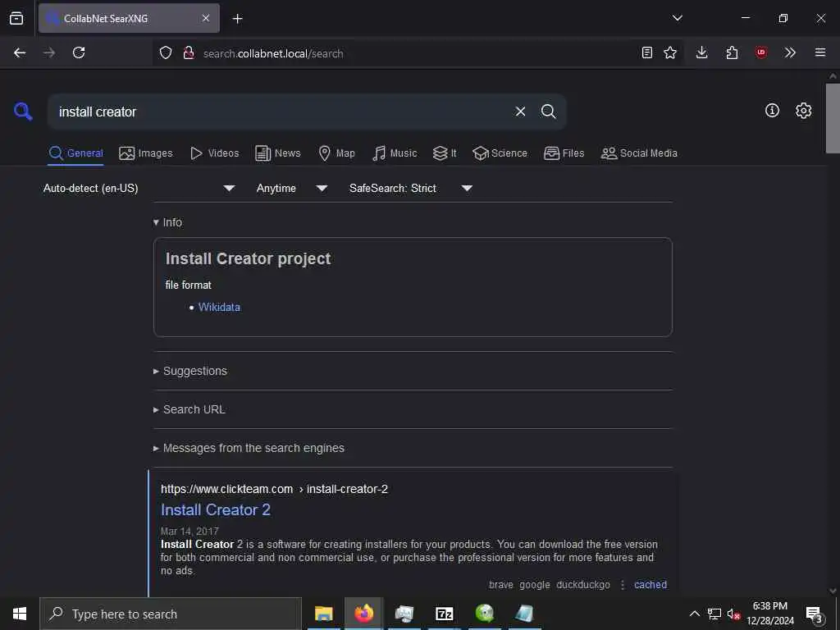Open the Anytime time range dropdown
Image resolution: width=840 pixels, height=630 pixels.
pos(292,188)
